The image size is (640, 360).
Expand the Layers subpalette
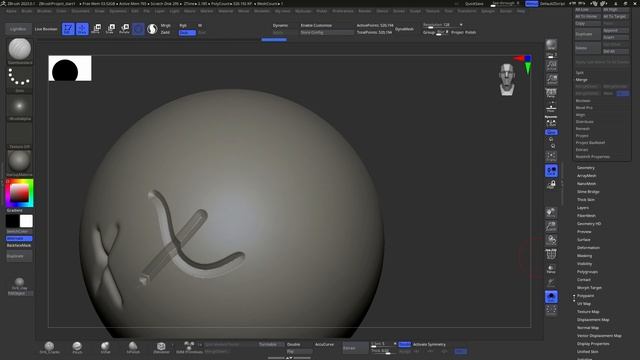(x=583, y=208)
